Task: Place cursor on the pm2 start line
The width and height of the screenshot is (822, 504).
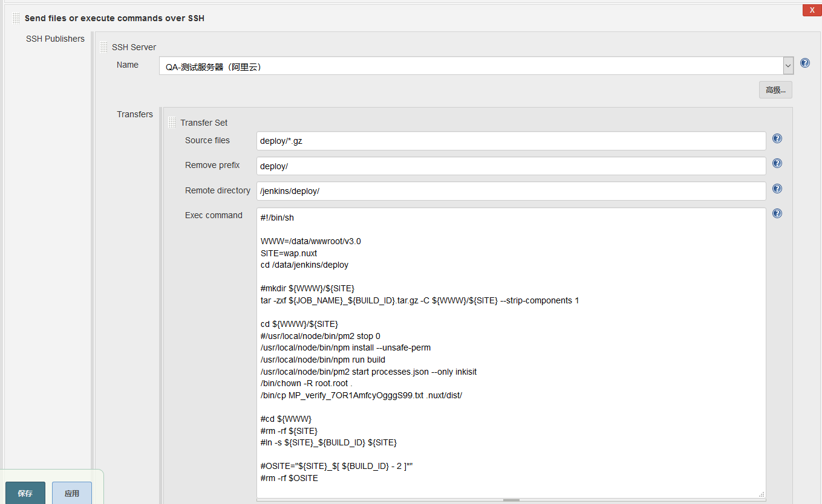Action: (x=369, y=372)
